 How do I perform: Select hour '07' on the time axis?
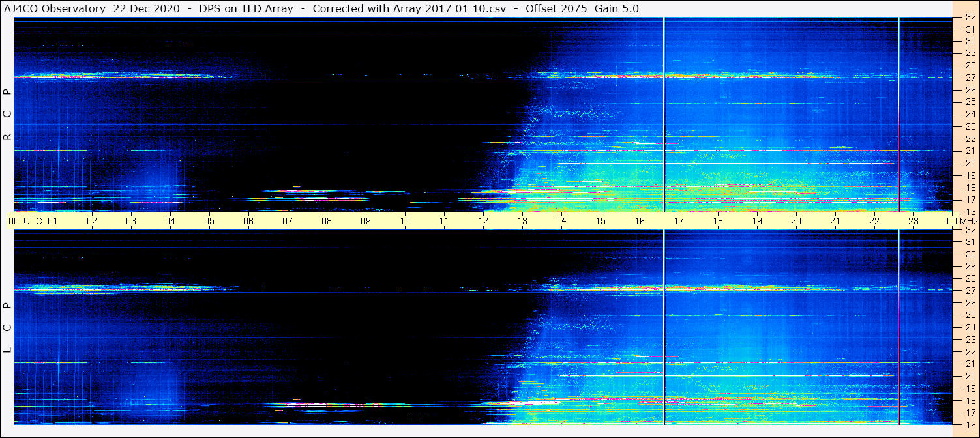point(288,221)
